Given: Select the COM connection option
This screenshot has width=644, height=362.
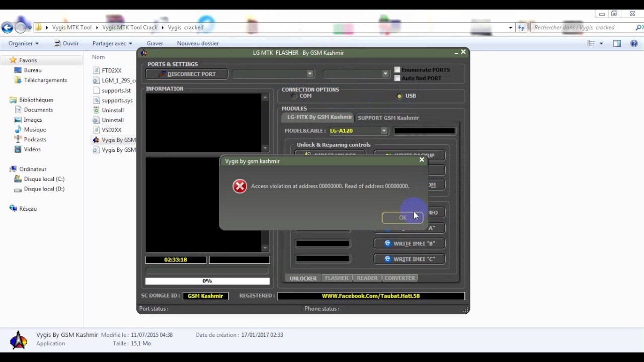Looking at the screenshot, I should pyautogui.click(x=293, y=96).
